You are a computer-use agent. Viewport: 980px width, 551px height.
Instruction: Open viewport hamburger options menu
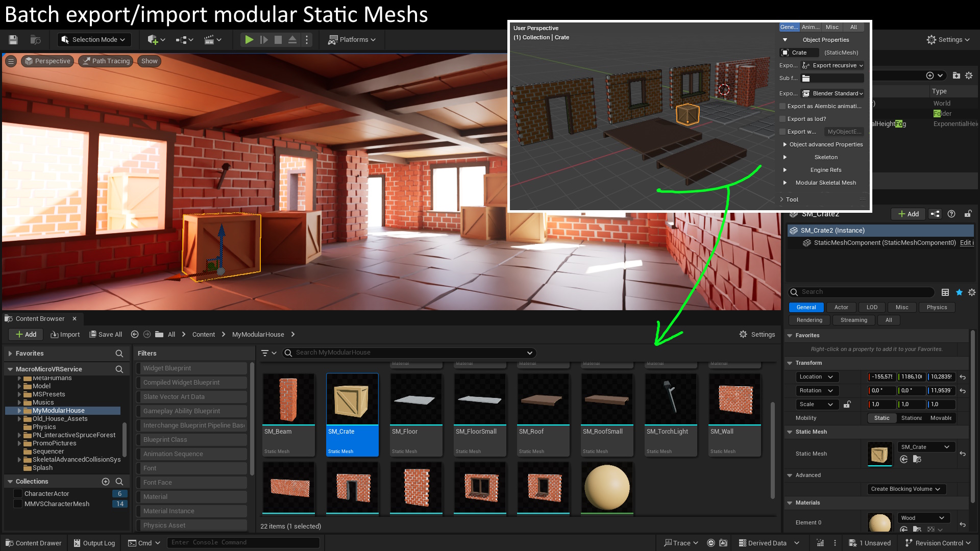(x=11, y=61)
